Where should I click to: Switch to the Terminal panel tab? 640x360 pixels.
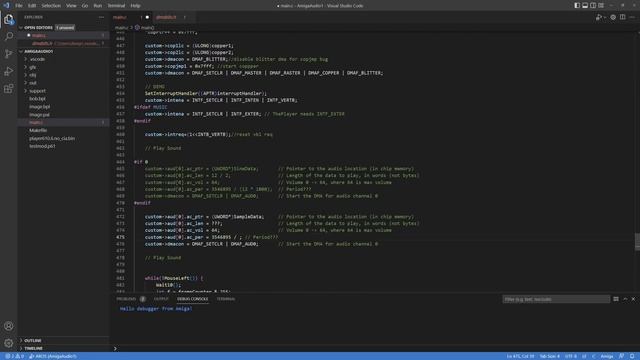click(226, 299)
